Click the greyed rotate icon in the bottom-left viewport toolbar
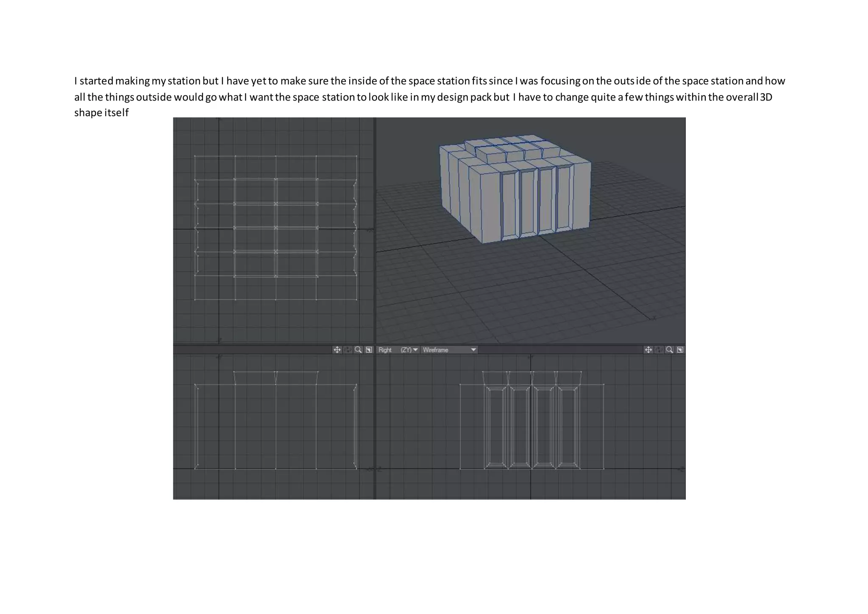 click(x=348, y=350)
